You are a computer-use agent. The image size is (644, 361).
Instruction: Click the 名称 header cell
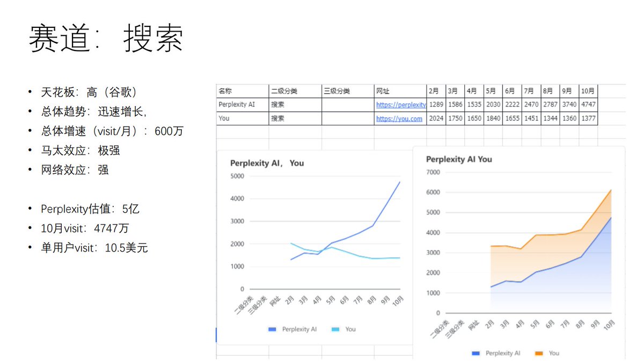243,91
